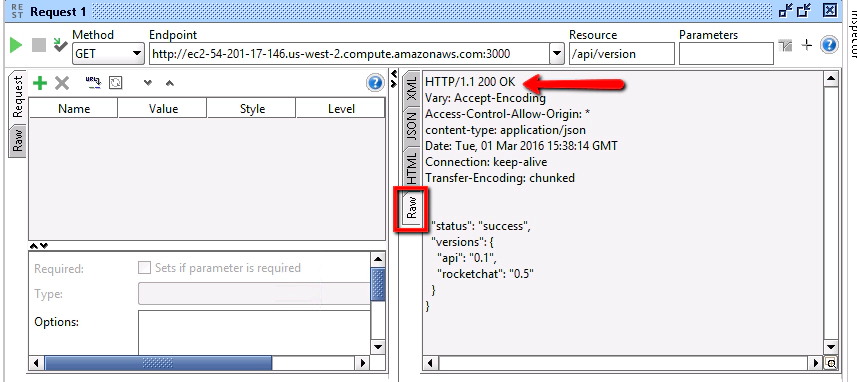Click the REST icon beside Request 1 title
This screenshot has height=382, width=857.
coord(17,11)
